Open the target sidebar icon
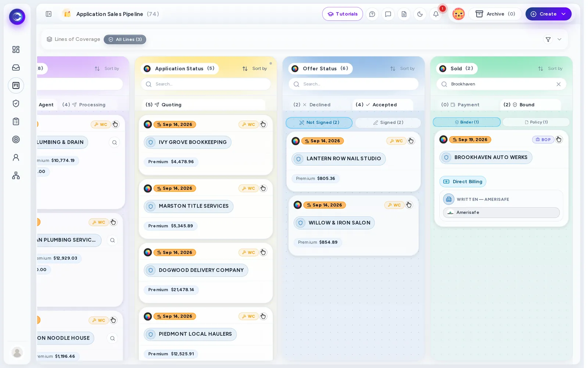588x368 pixels. [16, 139]
